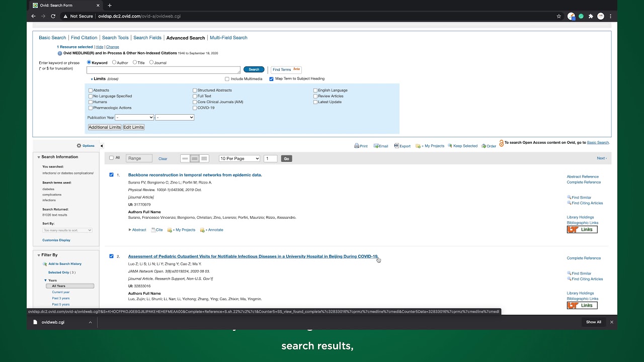The height and width of the screenshot is (362, 644).
Task: Click the Email envelope icon
Action: point(376,146)
